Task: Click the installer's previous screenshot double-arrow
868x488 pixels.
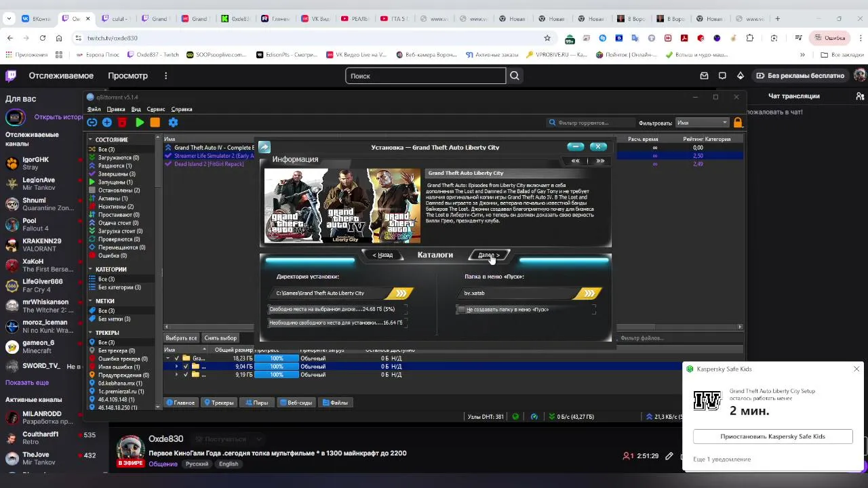Action: (576, 161)
